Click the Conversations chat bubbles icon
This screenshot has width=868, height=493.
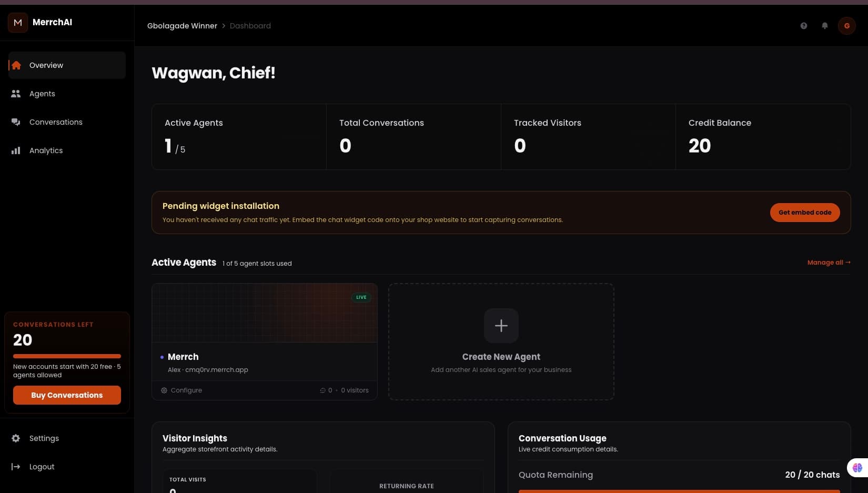(x=16, y=122)
